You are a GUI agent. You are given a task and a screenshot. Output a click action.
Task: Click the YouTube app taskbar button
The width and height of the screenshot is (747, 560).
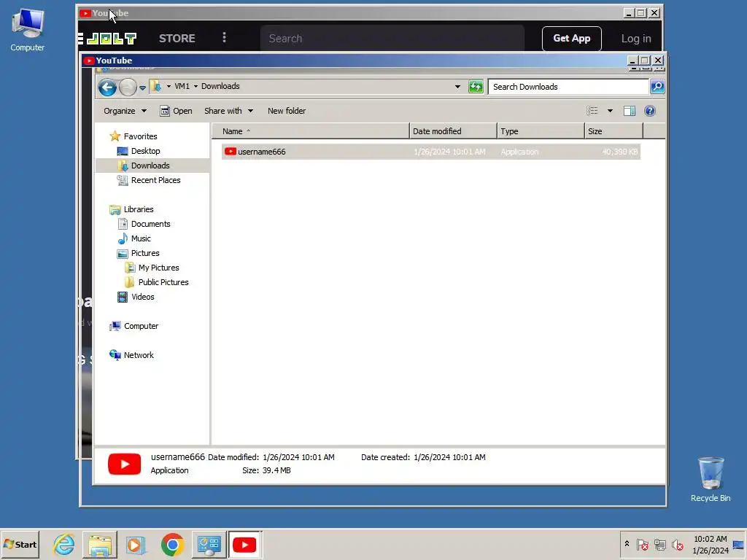tap(244, 544)
